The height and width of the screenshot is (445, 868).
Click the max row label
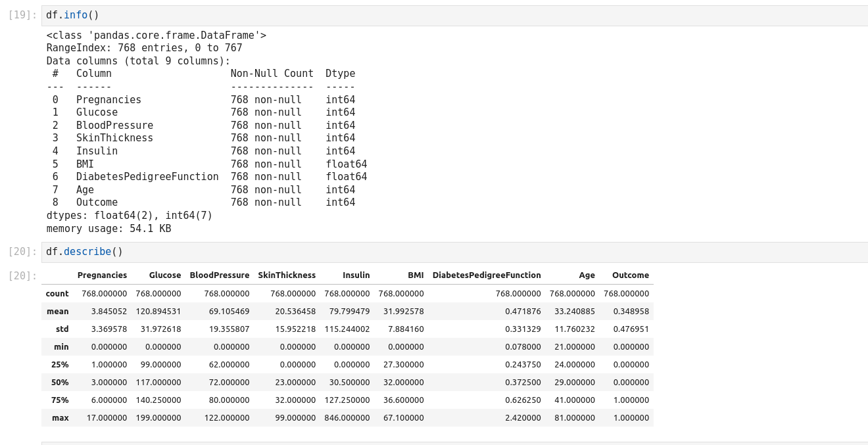pos(60,418)
